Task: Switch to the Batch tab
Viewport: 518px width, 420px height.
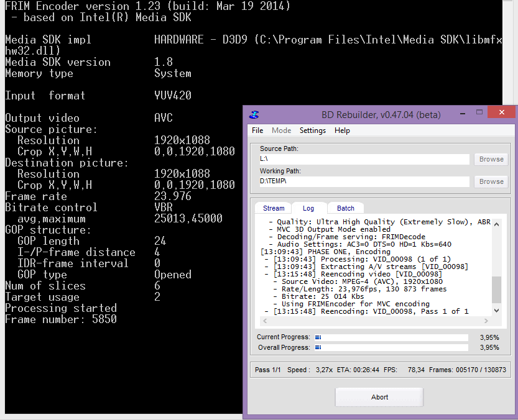Action: point(346,208)
